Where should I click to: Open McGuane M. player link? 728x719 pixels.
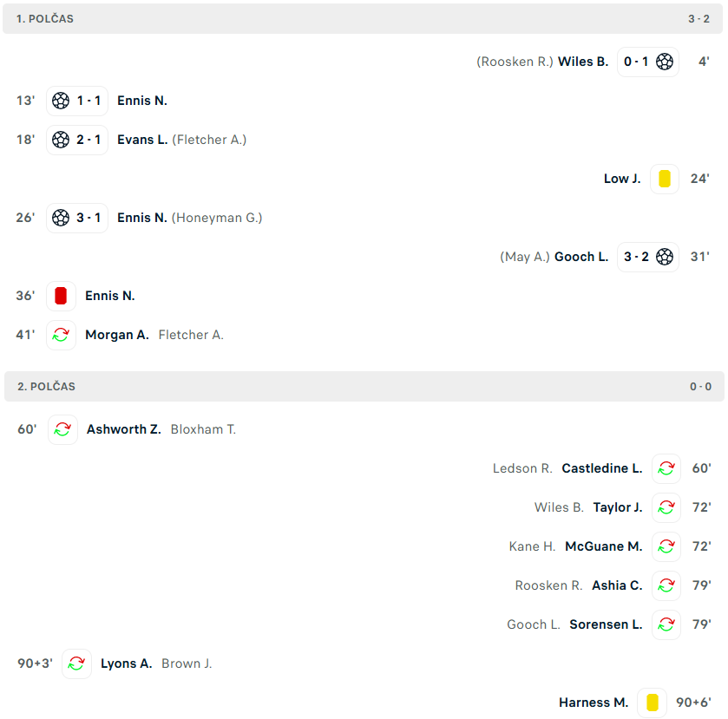tap(604, 546)
